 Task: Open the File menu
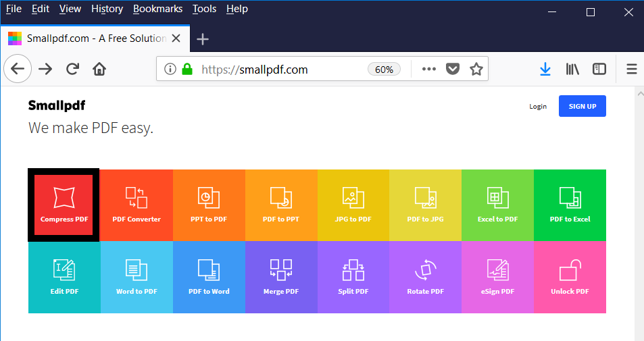coord(14,9)
